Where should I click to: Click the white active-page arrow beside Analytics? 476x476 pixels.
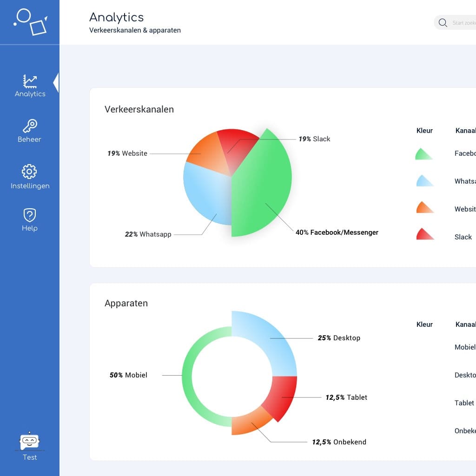[x=56, y=83]
